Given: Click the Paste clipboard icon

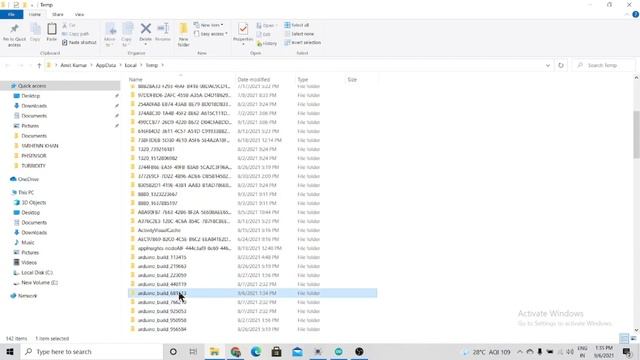Looking at the screenshot, I should click(x=52, y=29).
